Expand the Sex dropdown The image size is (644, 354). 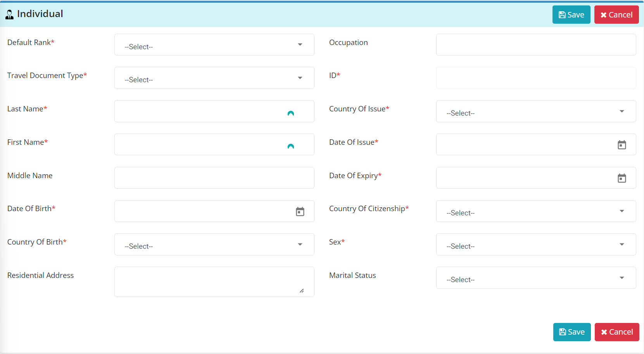tap(535, 245)
